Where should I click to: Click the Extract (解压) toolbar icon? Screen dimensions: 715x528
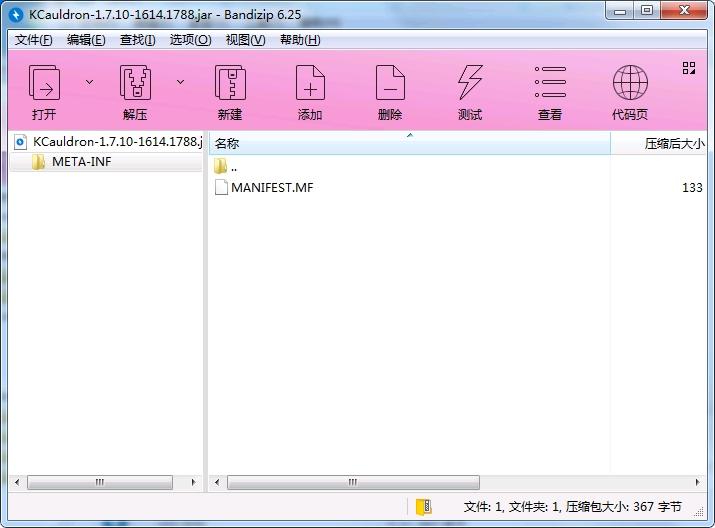click(135, 83)
